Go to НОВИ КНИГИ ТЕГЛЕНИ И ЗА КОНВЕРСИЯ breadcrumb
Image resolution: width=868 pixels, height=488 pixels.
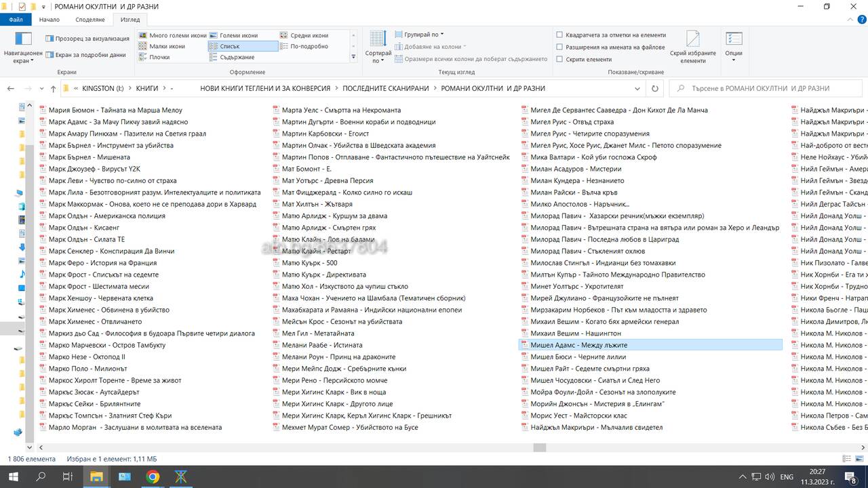click(x=265, y=89)
